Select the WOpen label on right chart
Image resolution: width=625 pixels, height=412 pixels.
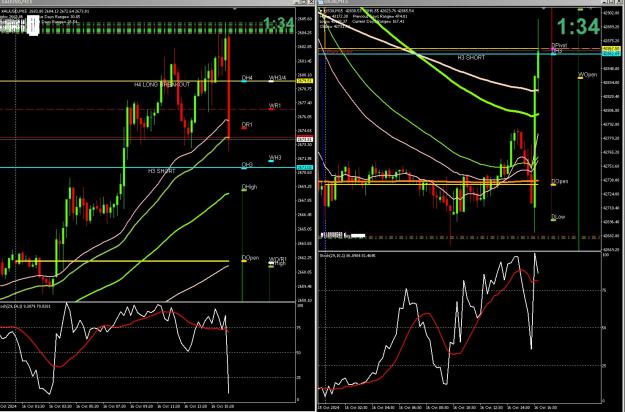[x=588, y=75]
